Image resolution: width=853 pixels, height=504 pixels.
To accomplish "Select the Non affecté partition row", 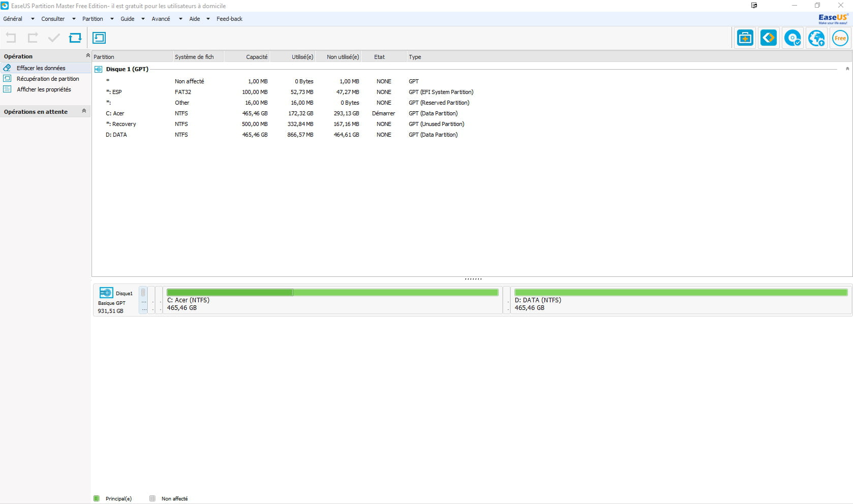I will pos(471,81).
